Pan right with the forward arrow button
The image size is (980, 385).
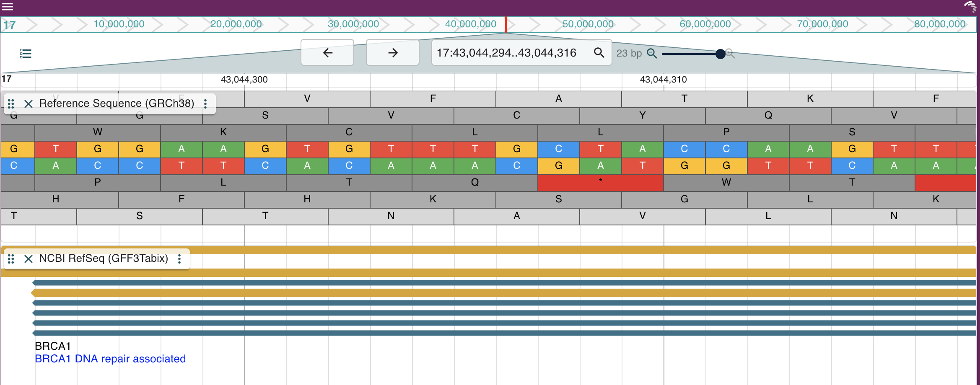(393, 53)
